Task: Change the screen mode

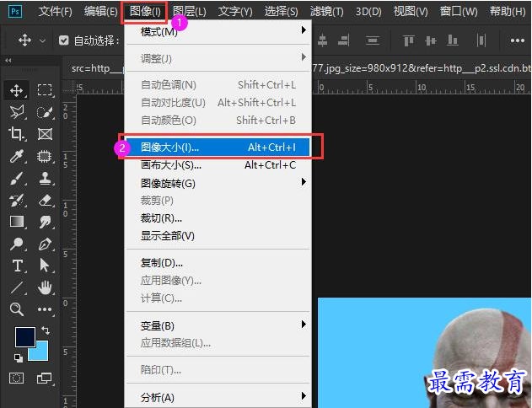Action: click(45, 378)
